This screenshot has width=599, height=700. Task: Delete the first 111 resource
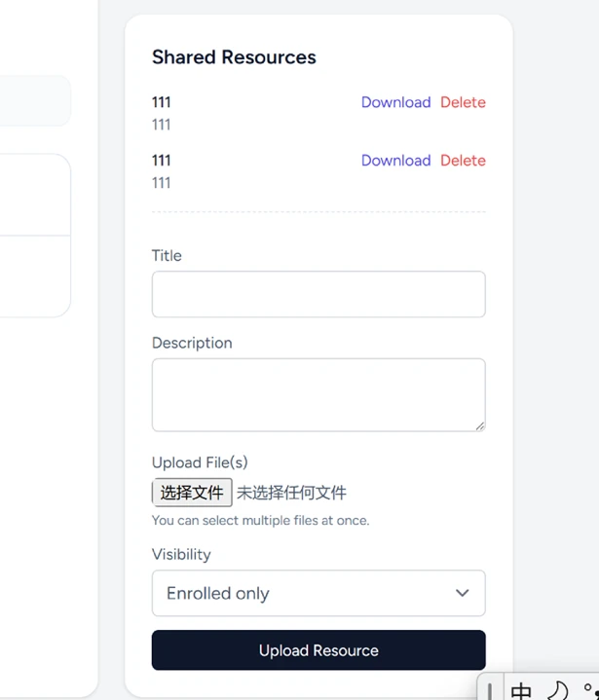coord(463,102)
